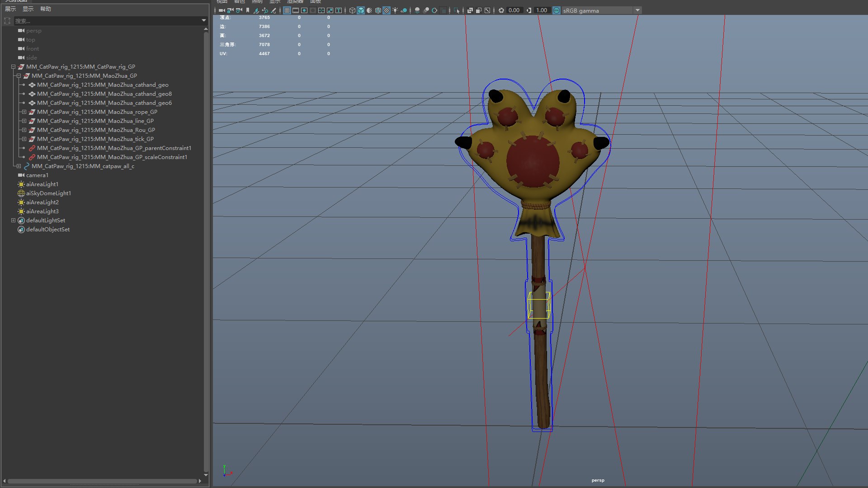Toggle color management ON button
This screenshot has height=488, width=868.
click(557, 10)
